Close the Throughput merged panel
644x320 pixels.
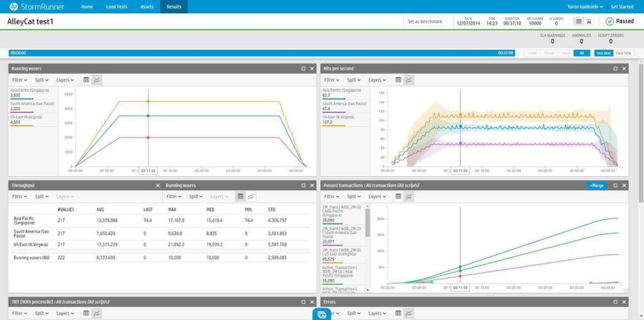tap(158, 185)
